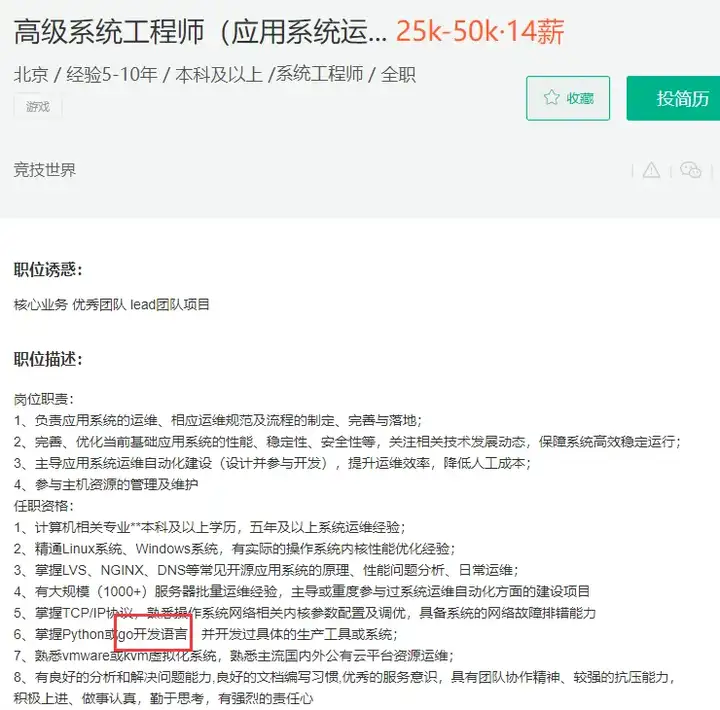
Task: Click the 岗位职责 subheading
Action: (44, 399)
